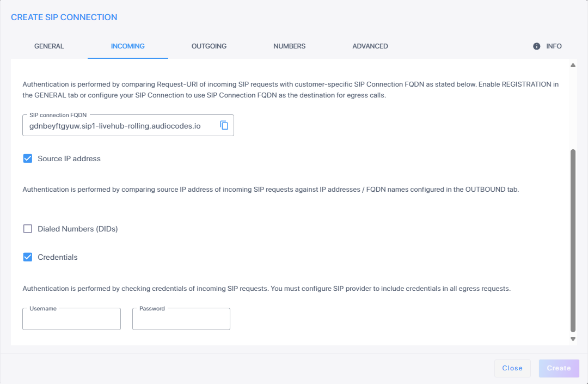Click the source IP authentication description
Image resolution: width=588 pixels, height=384 pixels.
coord(271,190)
